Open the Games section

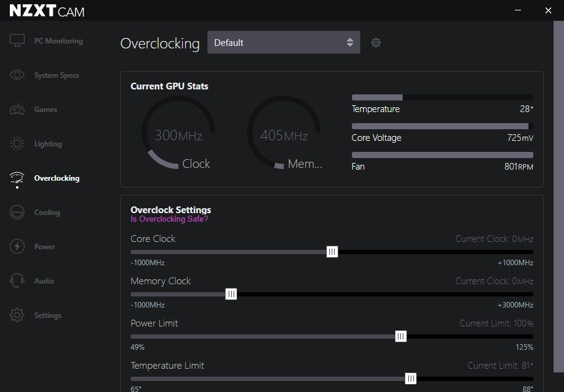click(46, 110)
